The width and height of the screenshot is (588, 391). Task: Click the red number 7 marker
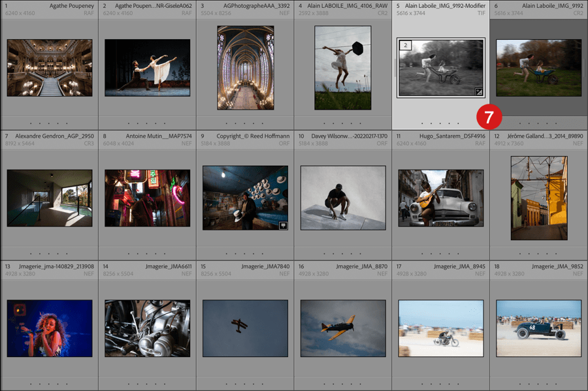489,116
